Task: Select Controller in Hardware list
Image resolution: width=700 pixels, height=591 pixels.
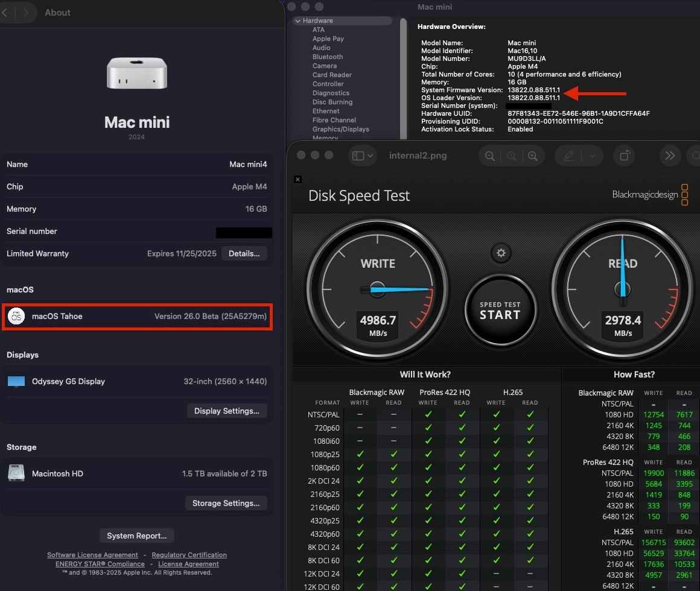Action: [x=328, y=84]
